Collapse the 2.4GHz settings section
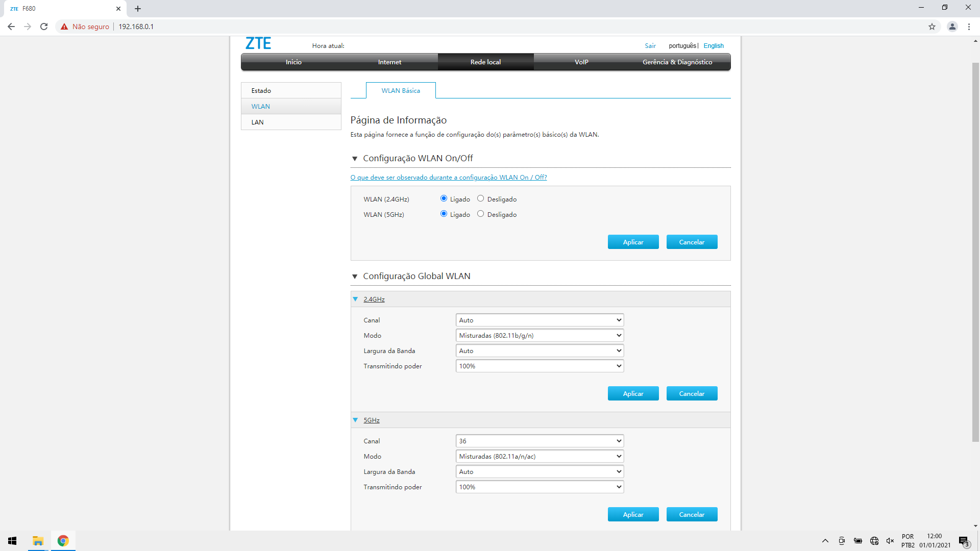This screenshot has height=551, width=980. (x=355, y=299)
